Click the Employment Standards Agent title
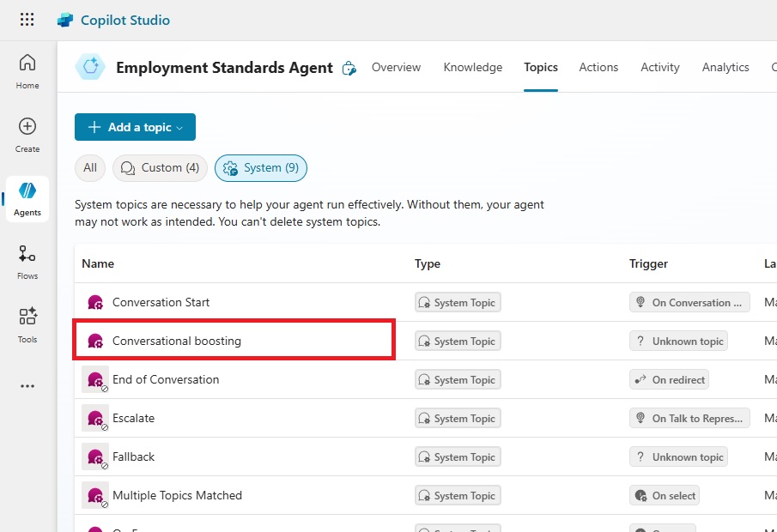 (224, 68)
